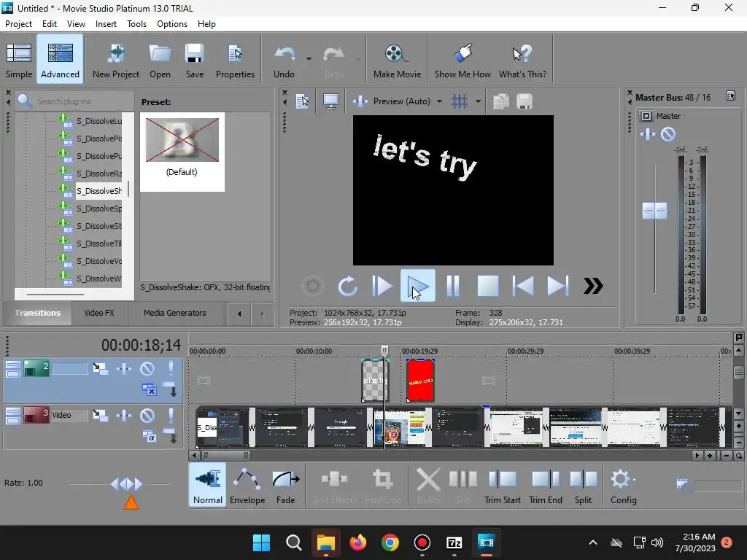Go to start of project
Viewport: 747px width, 560px height.
click(522, 286)
